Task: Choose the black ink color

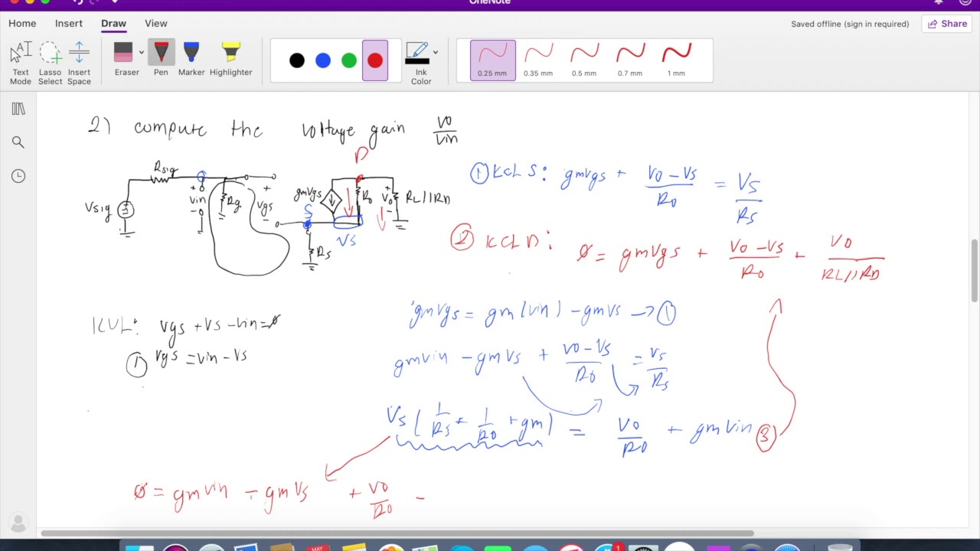Action: click(x=297, y=60)
